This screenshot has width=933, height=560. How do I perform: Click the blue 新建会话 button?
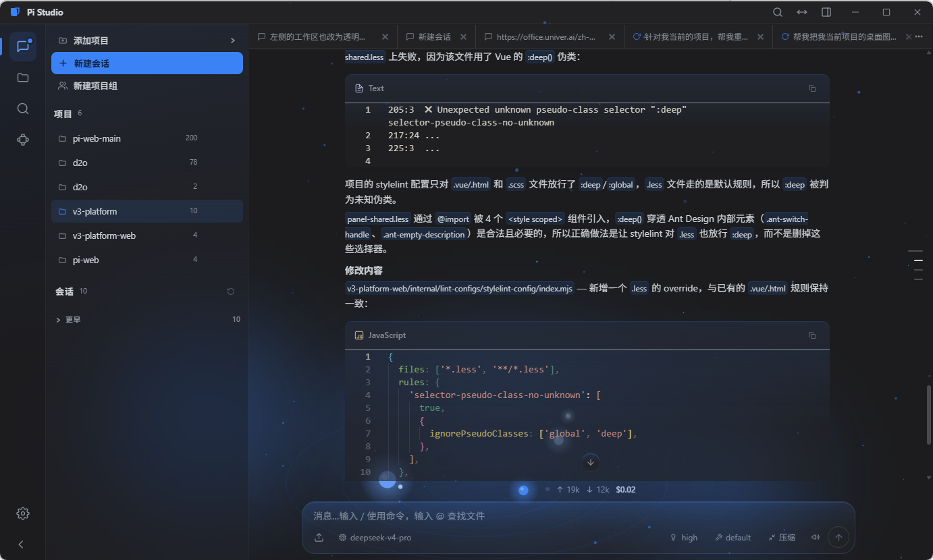click(147, 63)
